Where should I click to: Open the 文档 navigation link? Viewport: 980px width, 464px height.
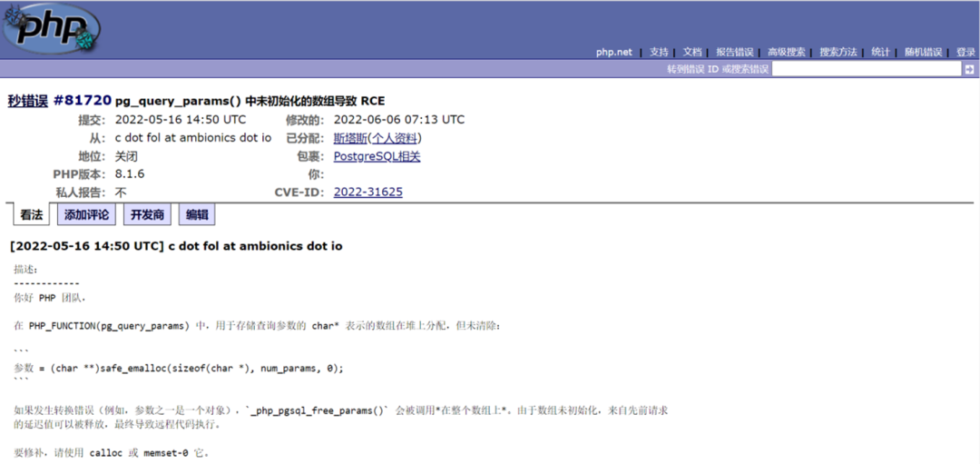tap(691, 53)
